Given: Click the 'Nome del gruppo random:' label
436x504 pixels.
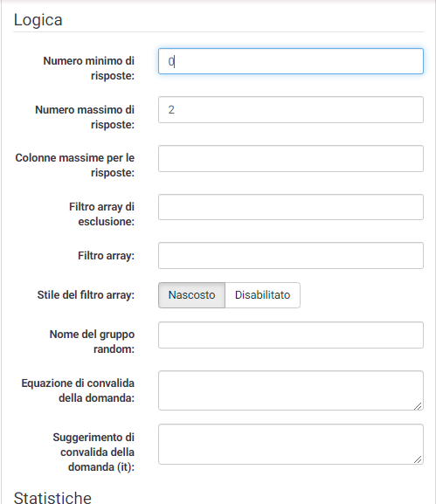Looking at the screenshot, I should 92,342.
